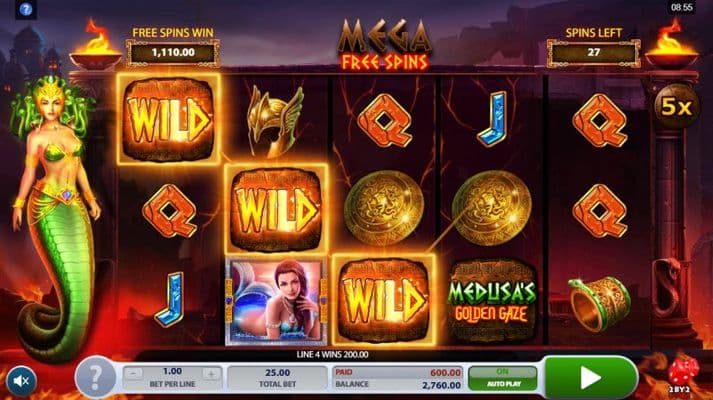Decrease bet per line with minus button
The image size is (713, 400).
coord(134,374)
